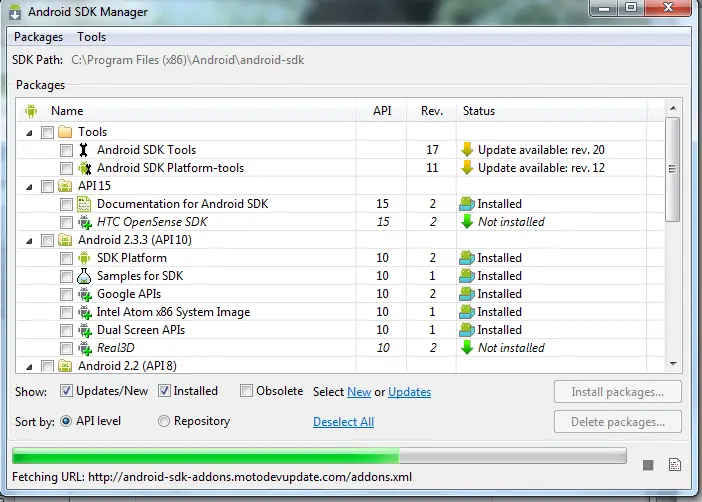This screenshot has height=502, width=702.
Task: Click the Dual Screen APIs add-on icon
Action: tap(85, 330)
